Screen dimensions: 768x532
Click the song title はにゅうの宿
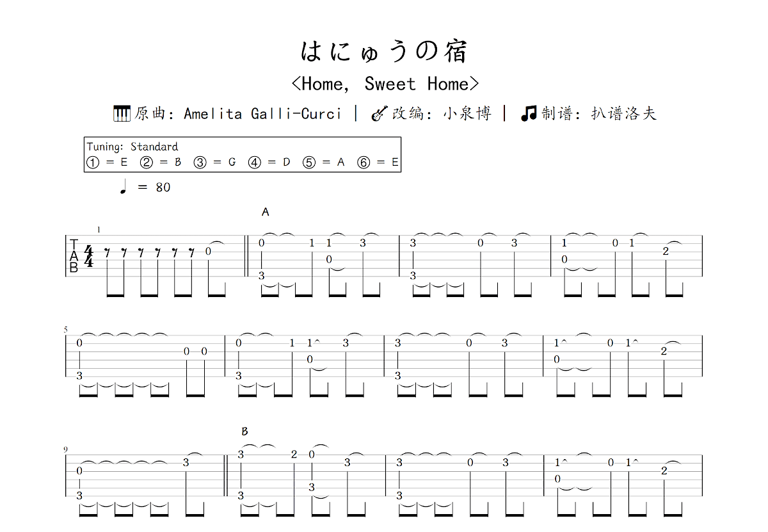(x=384, y=52)
